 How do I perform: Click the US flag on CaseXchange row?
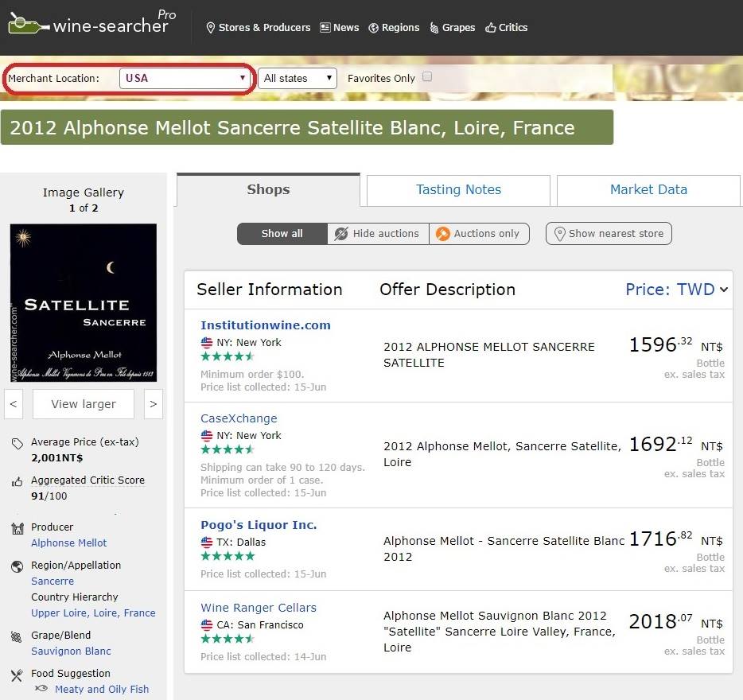207,435
